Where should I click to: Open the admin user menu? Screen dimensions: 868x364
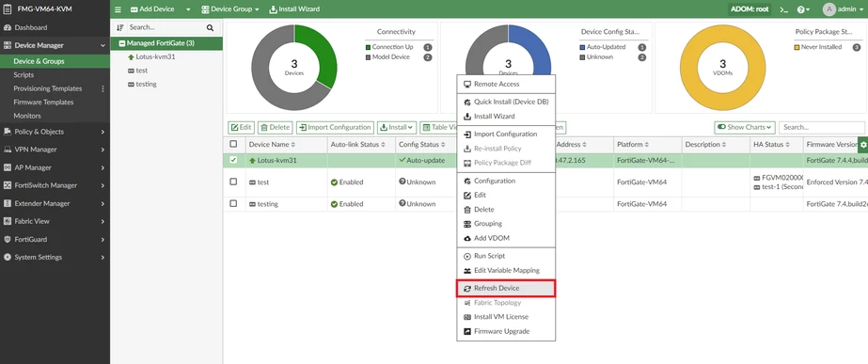[x=844, y=9]
